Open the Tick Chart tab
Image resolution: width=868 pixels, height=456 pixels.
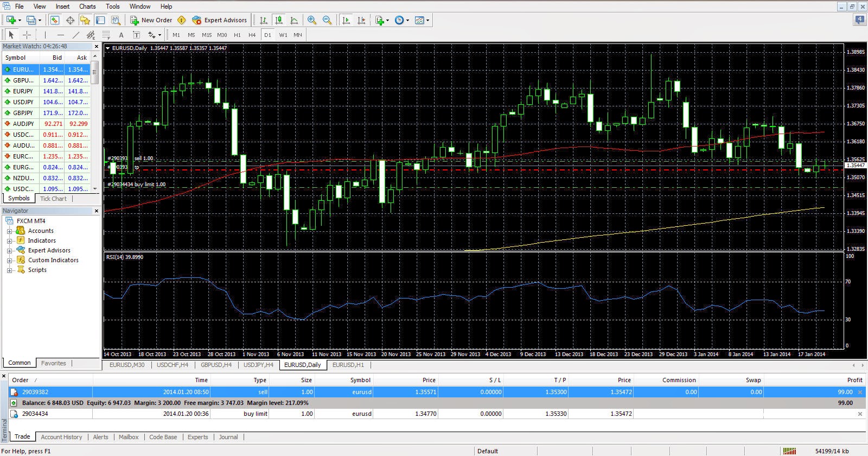(x=53, y=199)
